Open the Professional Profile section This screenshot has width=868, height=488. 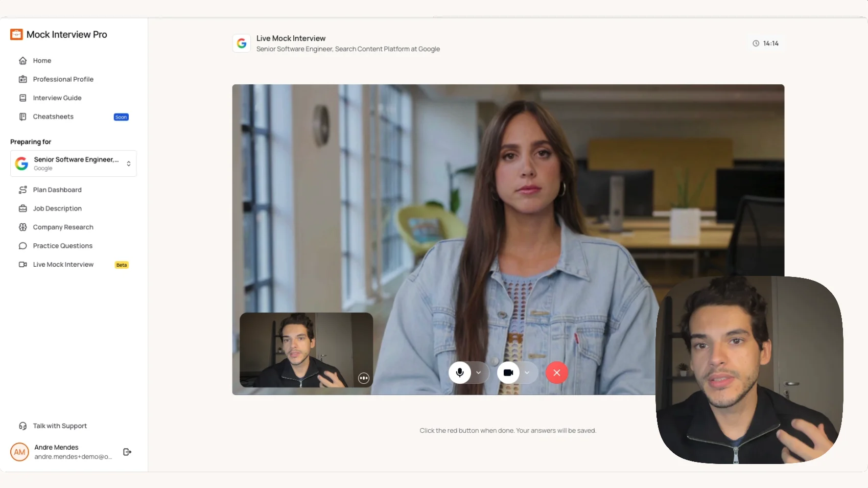click(63, 79)
